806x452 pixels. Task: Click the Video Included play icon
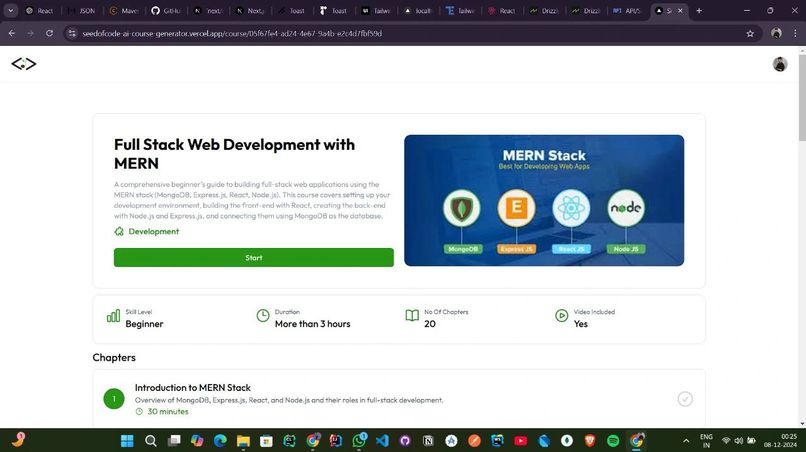point(561,315)
